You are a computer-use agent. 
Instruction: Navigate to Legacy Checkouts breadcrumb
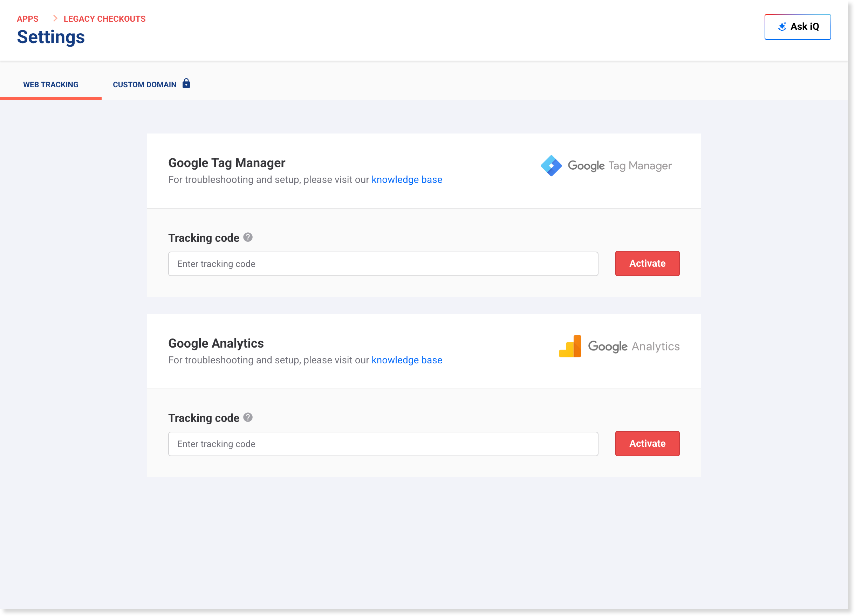point(104,19)
